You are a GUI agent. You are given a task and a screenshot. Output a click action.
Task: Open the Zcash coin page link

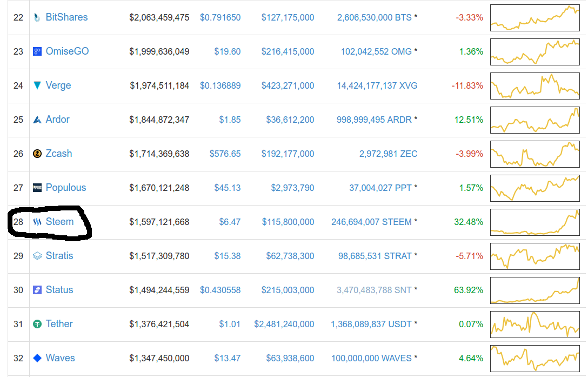(x=59, y=154)
